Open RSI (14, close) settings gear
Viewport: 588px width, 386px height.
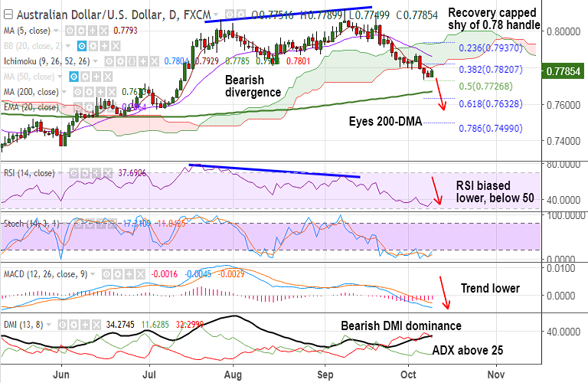[x=85, y=173]
